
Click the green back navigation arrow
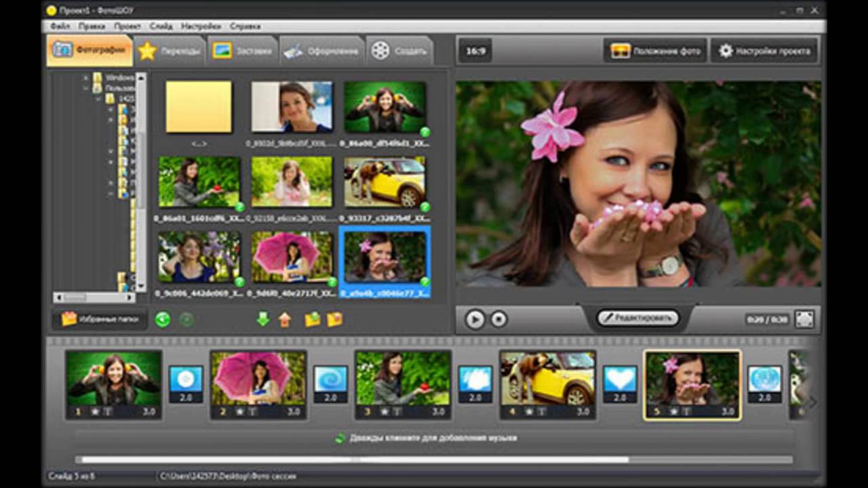click(x=163, y=319)
